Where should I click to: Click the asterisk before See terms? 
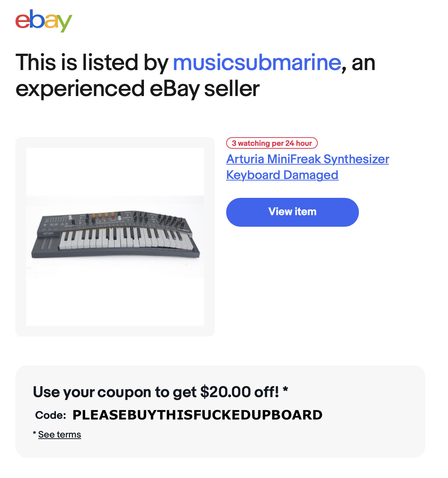35,433
